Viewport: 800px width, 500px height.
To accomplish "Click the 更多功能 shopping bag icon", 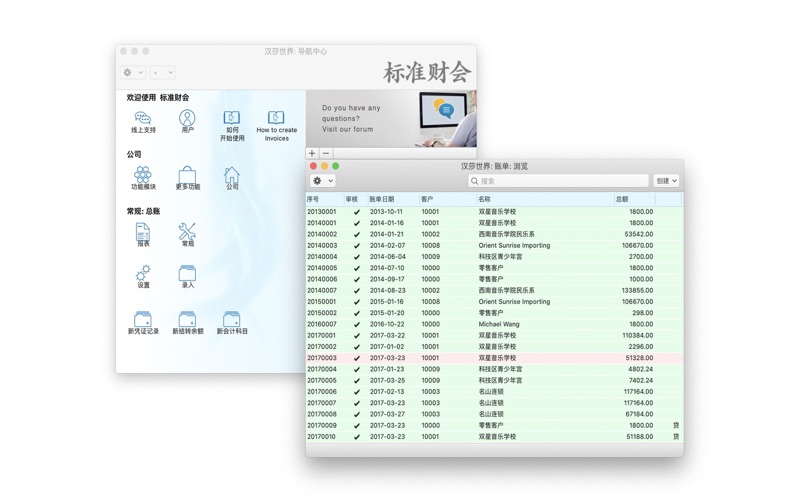I will point(187,176).
